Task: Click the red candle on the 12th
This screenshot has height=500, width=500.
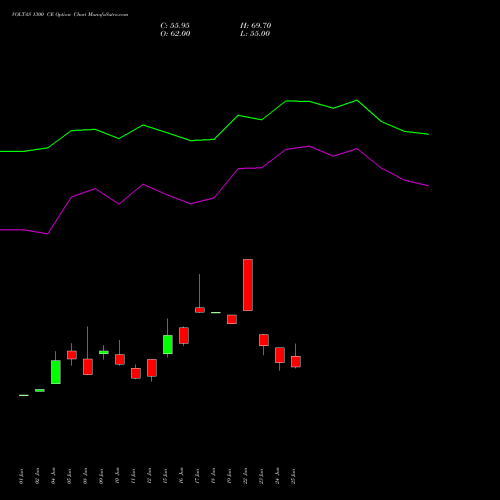Action: 152,368
